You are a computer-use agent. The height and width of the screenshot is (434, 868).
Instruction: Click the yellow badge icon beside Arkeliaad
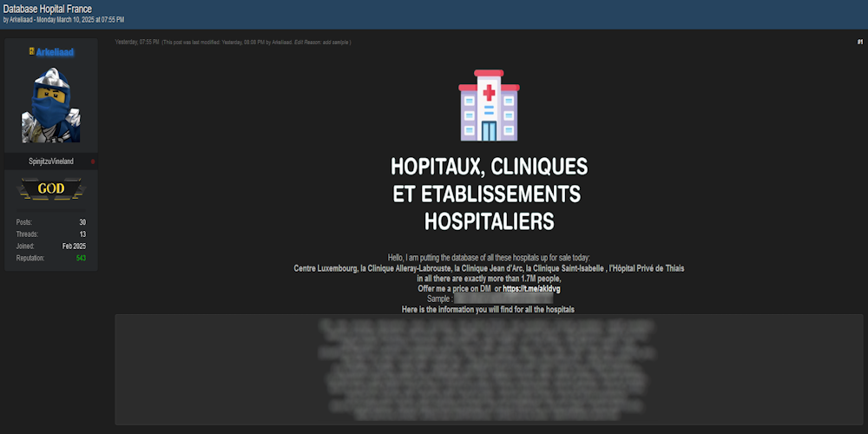31,52
